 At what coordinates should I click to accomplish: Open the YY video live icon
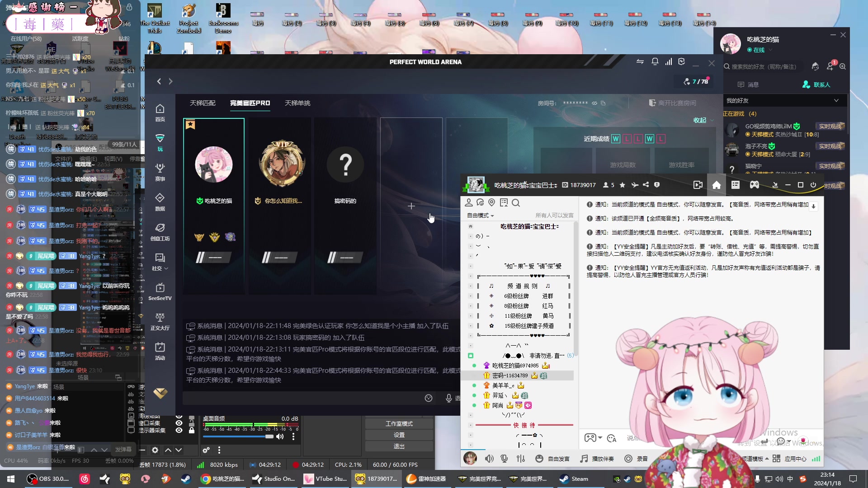pyautogui.click(x=698, y=185)
